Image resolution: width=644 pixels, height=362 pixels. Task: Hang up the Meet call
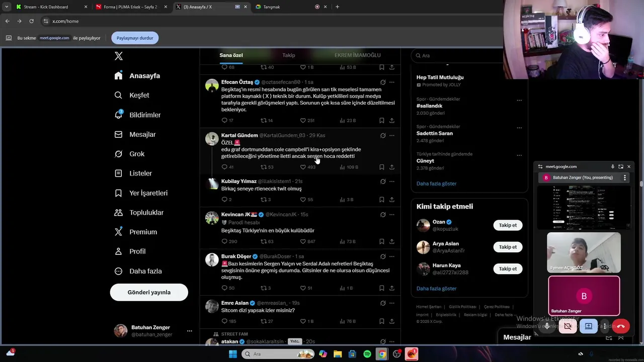click(x=621, y=326)
